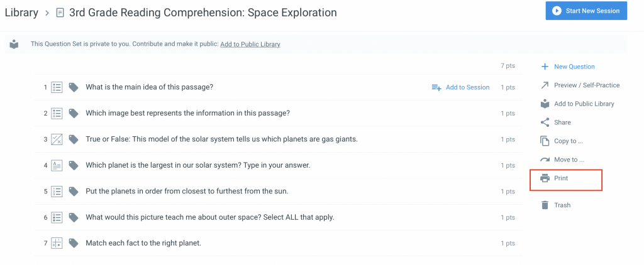This screenshot has width=644, height=265.
Task: Select New Question from side menu
Action: [574, 67]
